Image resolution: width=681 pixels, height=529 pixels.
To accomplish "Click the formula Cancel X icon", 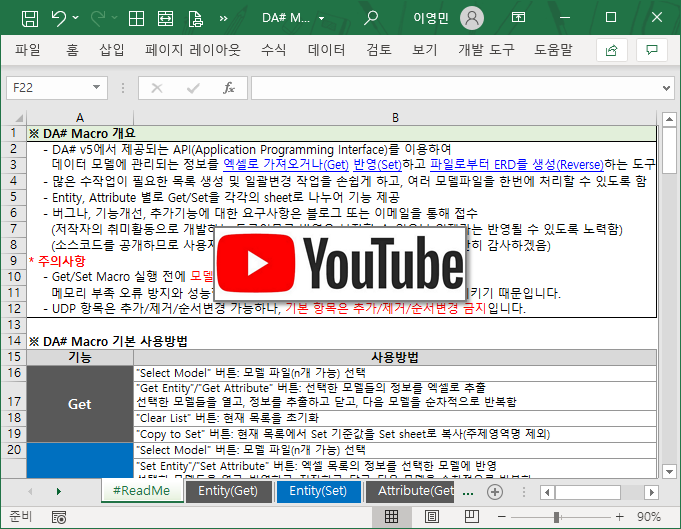I will click(157, 88).
